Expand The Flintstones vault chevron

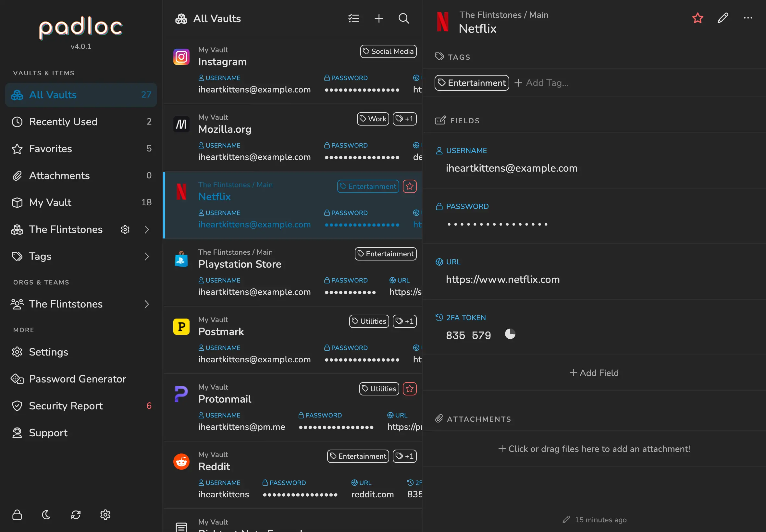[x=147, y=229]
